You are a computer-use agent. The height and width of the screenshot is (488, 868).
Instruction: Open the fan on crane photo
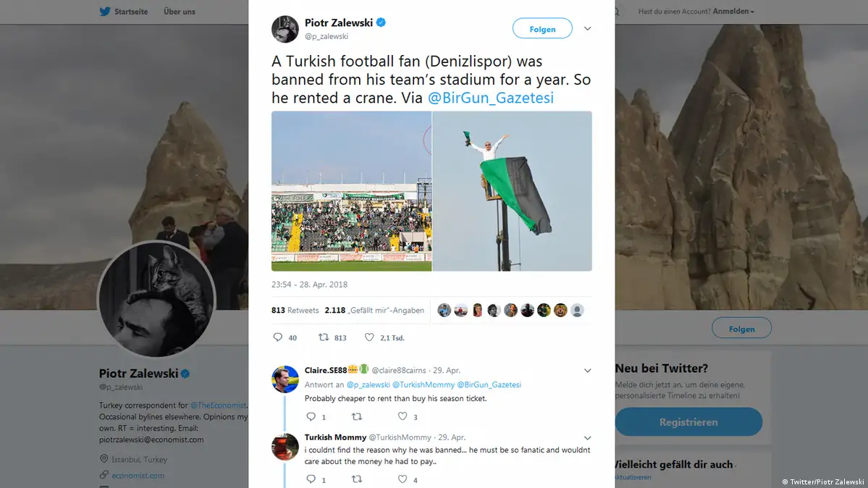[513, 191]
